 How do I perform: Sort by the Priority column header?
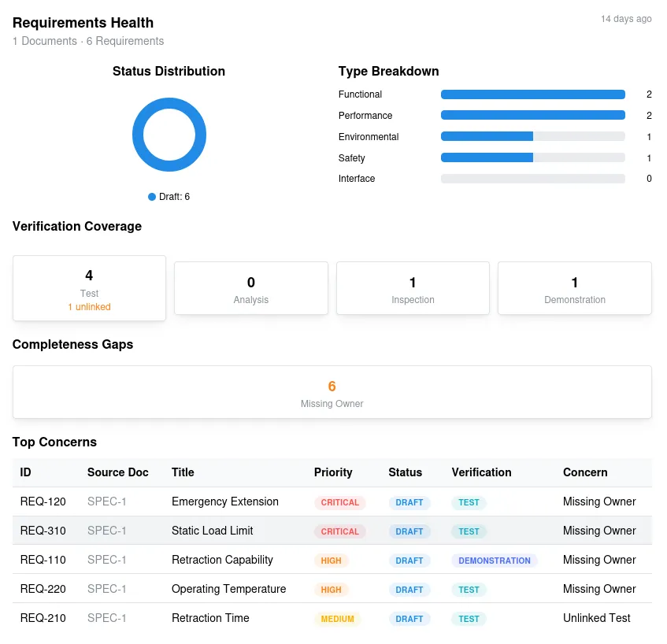333,472
